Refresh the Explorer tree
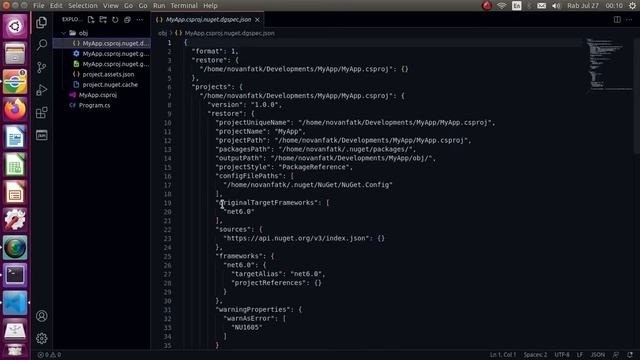 tap(115, 20)
